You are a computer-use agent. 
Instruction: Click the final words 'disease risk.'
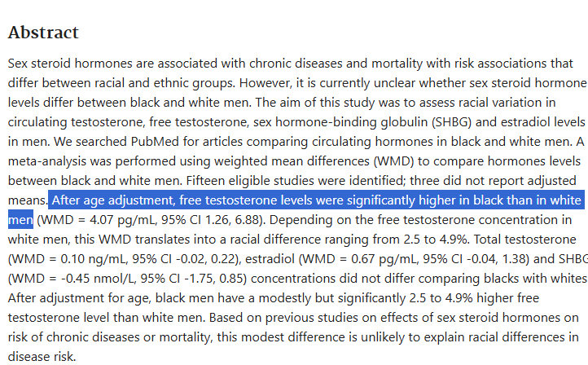(42, 356)
